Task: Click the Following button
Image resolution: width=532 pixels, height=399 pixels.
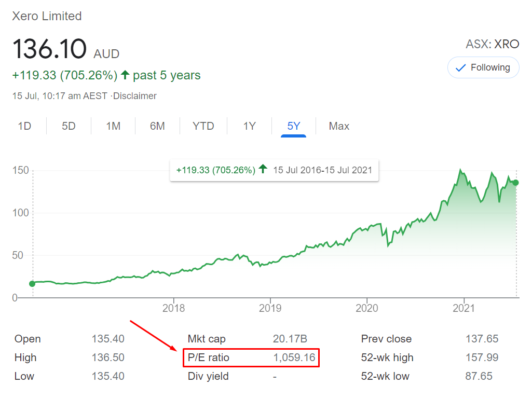Action: coord(483,67)
